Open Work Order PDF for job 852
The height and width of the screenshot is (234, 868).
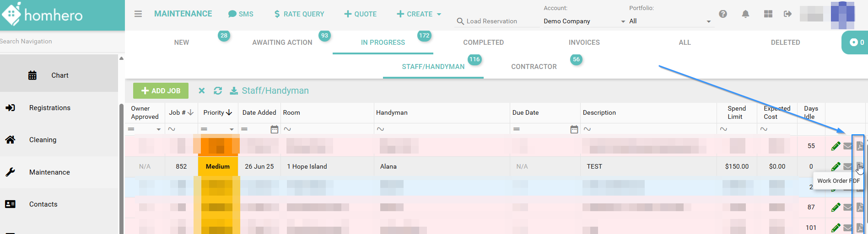click(x=860, y=166)
